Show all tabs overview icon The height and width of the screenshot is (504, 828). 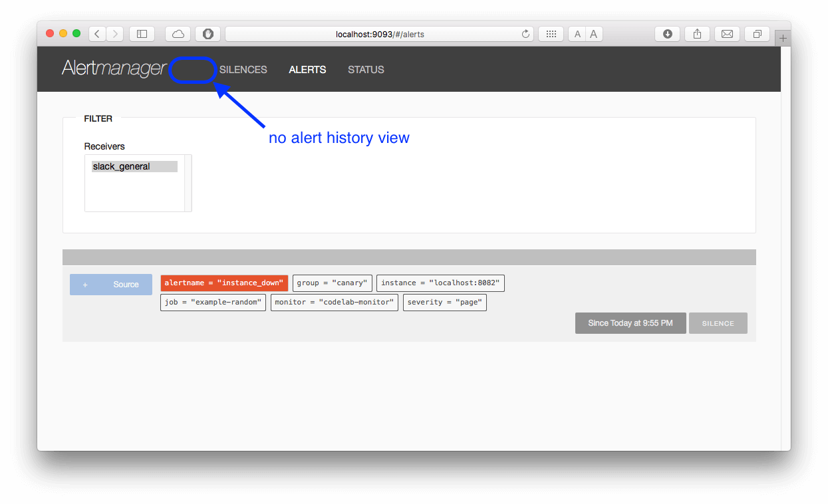click(x=758, y=34)
